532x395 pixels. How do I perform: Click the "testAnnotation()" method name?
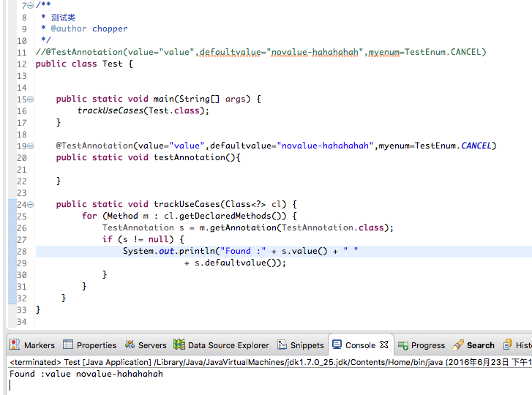[195, 157]
